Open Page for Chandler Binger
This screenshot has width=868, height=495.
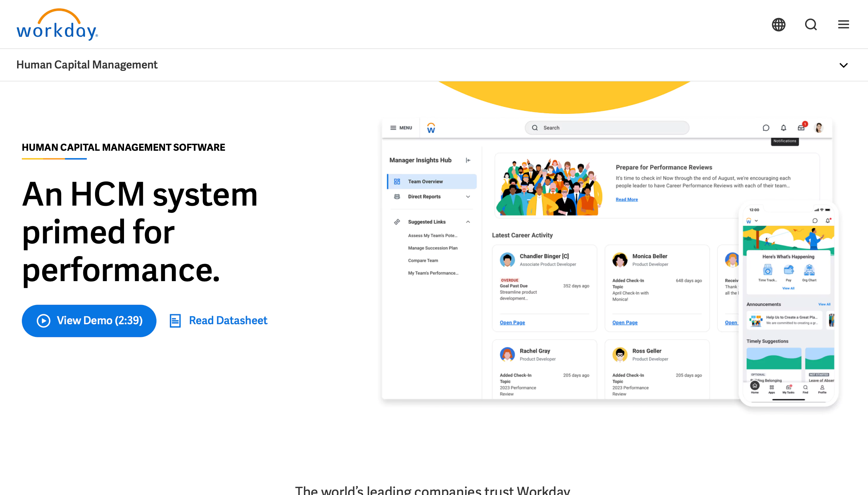click(x=512, y=322)
